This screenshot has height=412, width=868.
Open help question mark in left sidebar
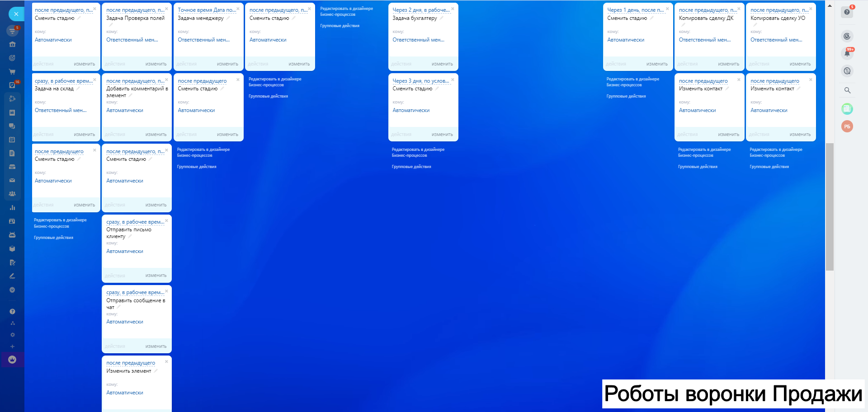pyautogui.click(x=12, y=311)
